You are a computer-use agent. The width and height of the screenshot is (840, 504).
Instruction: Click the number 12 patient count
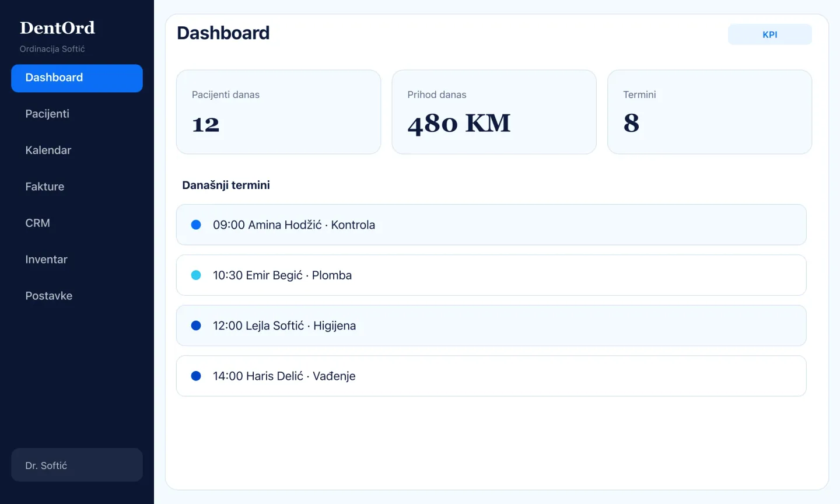pos(206,124)
